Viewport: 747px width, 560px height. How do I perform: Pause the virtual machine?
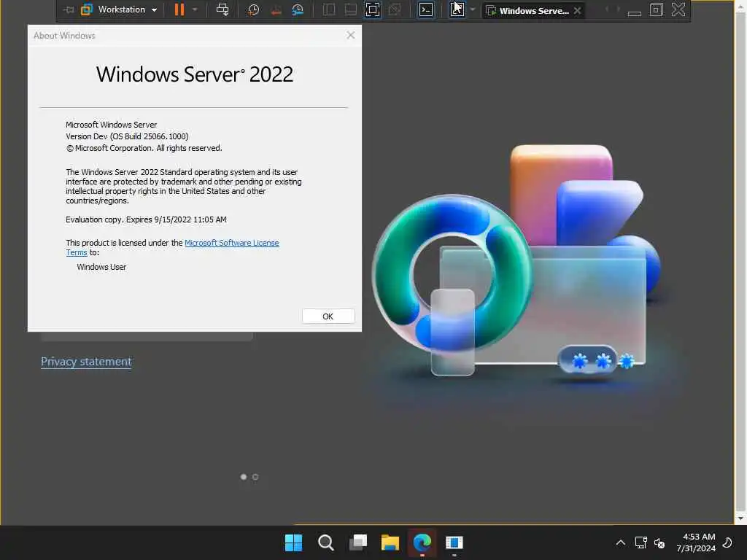179,9
